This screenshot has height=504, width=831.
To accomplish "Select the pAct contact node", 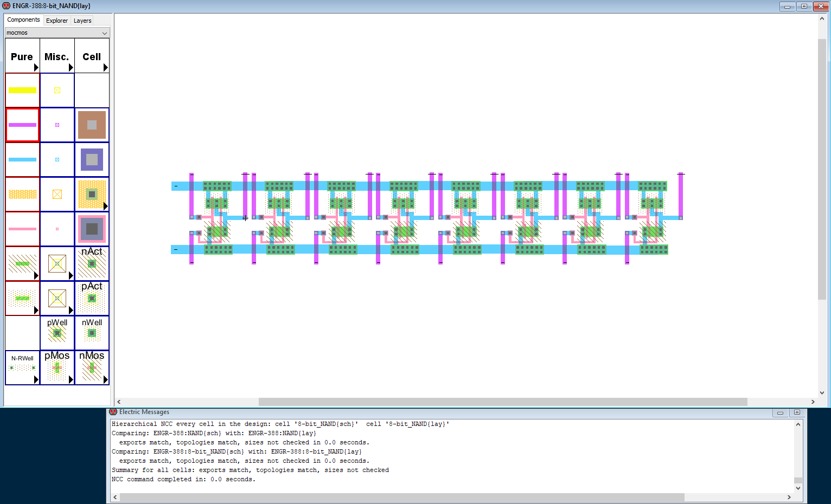I will (x=92, y=298).
